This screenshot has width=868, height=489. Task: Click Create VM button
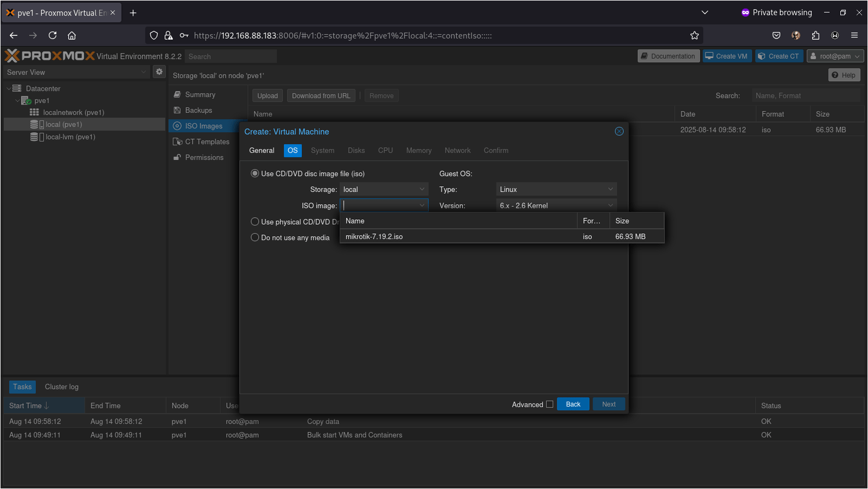point(727,56)
